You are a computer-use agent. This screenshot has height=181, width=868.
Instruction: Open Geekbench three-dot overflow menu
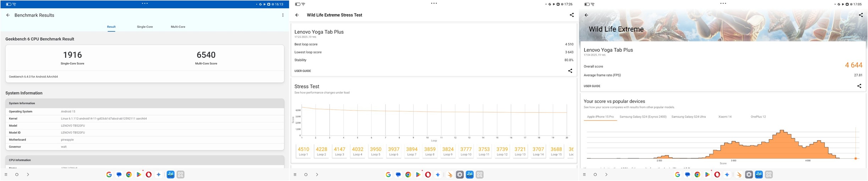tap(283, 15)
